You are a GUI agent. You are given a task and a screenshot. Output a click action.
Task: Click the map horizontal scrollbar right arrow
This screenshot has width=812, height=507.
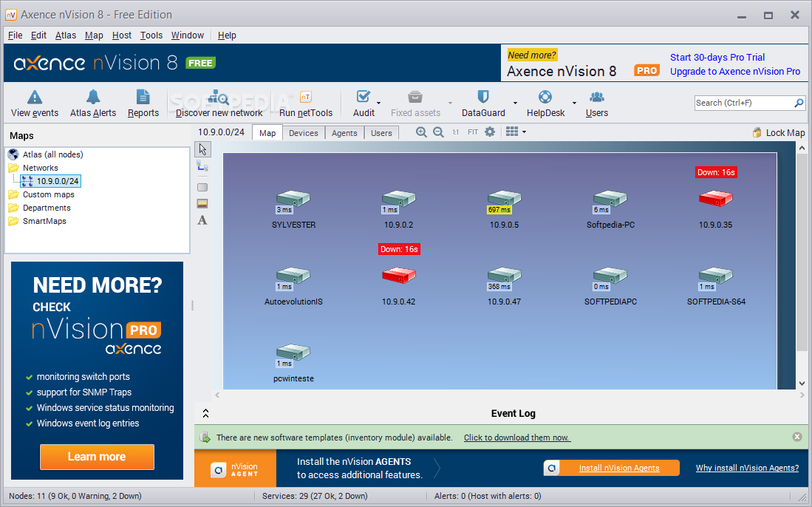802,395
